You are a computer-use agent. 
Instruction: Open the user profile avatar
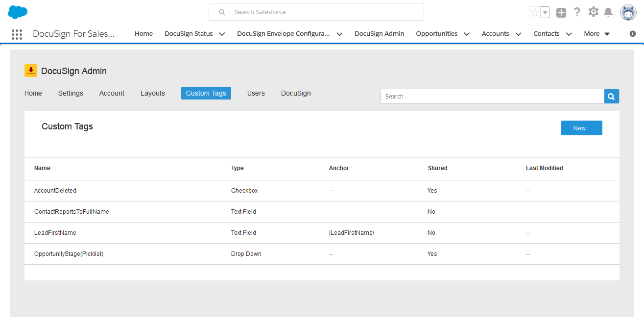click(x=628, y=12)
